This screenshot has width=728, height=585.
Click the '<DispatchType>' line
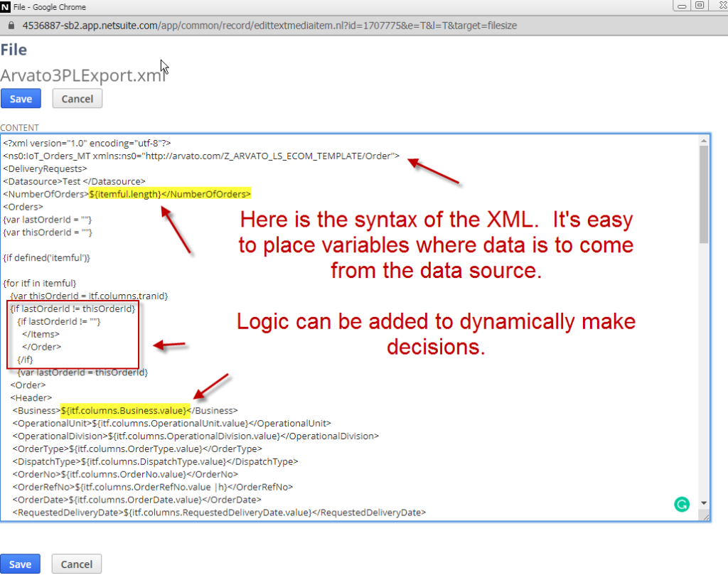coord(155,461)
